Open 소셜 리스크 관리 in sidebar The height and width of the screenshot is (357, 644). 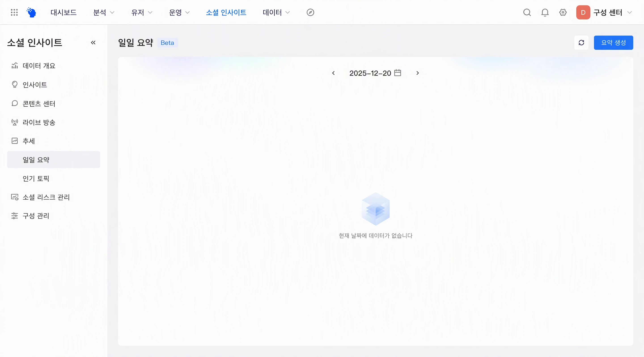click(x=53, y=197)
